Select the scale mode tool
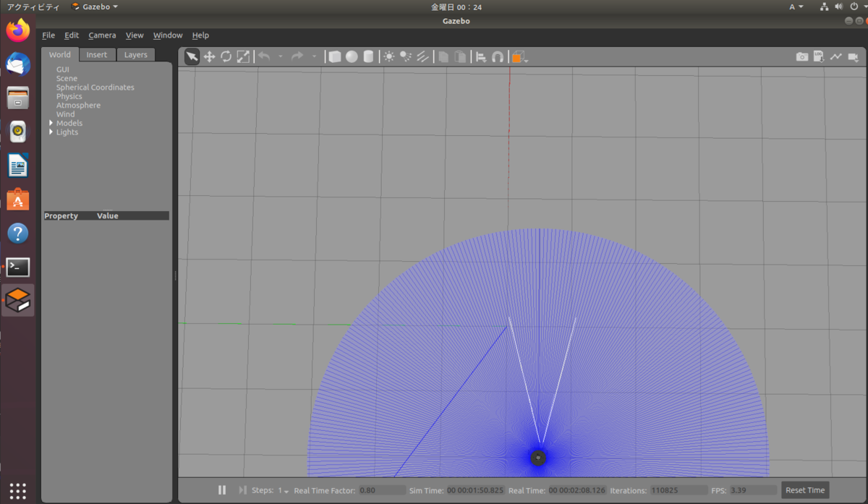868x504 pixels. [x=244, y=56]
